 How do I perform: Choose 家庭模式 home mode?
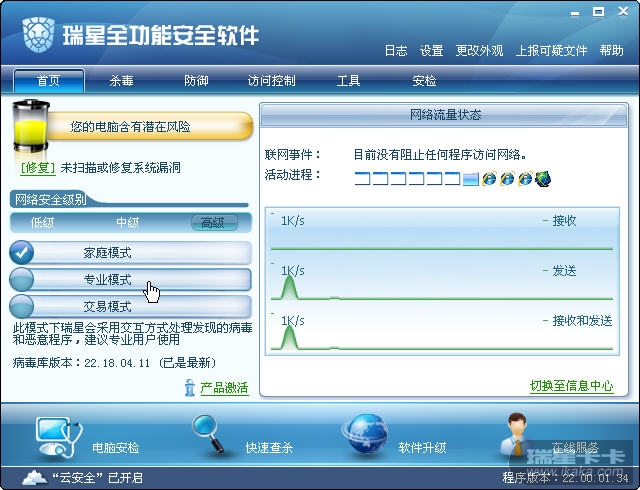click(x=131, y=253)
